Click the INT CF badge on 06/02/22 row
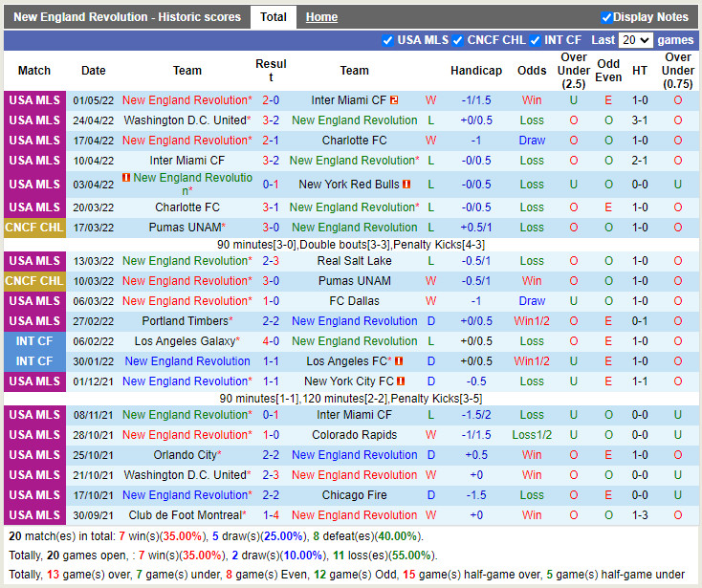Image resolution: width=702 pixels, height=588 pixels. pos(34,341)
